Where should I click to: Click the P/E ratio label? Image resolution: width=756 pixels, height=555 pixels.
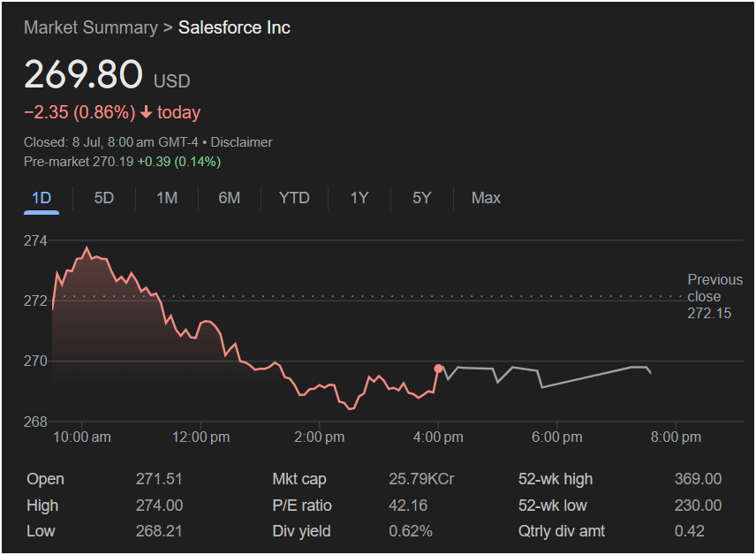302,506
